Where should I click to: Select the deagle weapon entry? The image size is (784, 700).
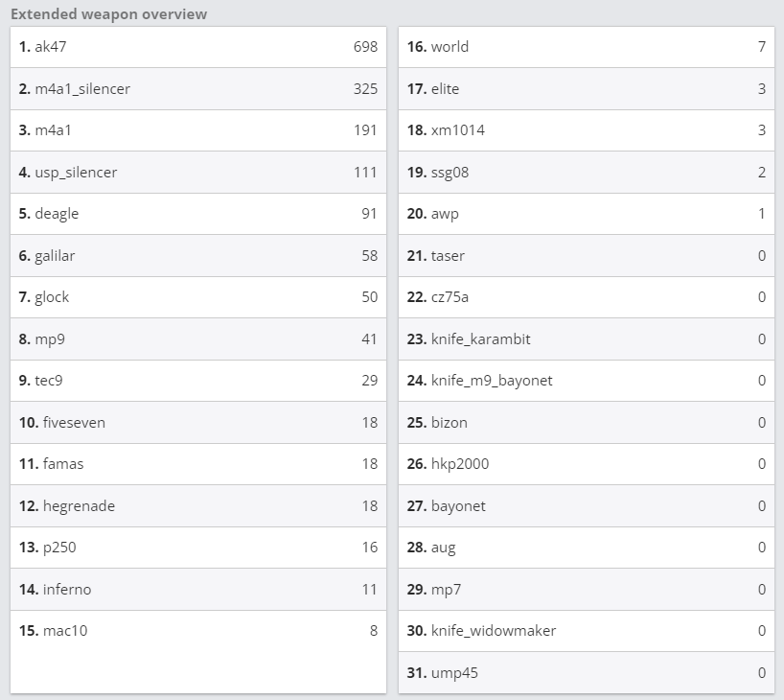[x=198, y=214]
